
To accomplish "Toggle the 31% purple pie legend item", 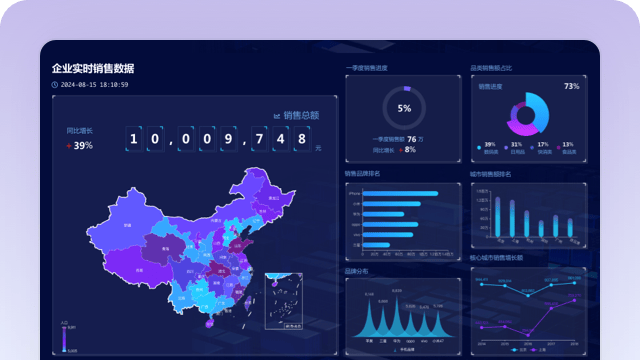I will [515, 148].
